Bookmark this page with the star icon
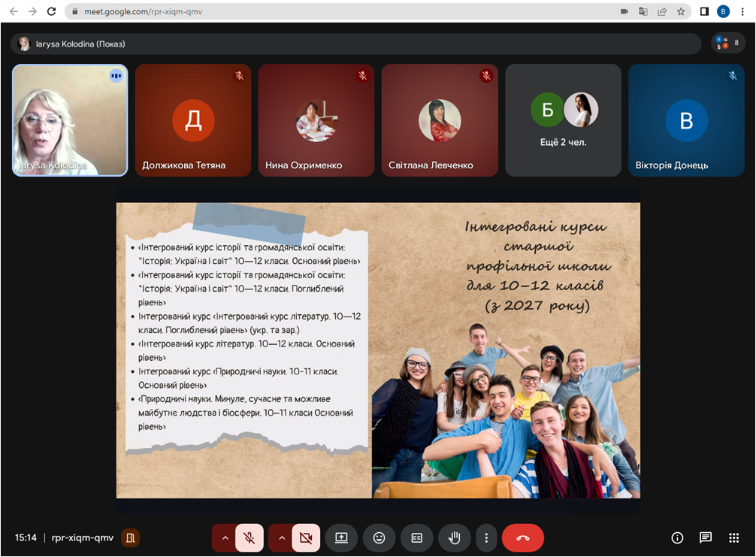 (x=681, y=11)
